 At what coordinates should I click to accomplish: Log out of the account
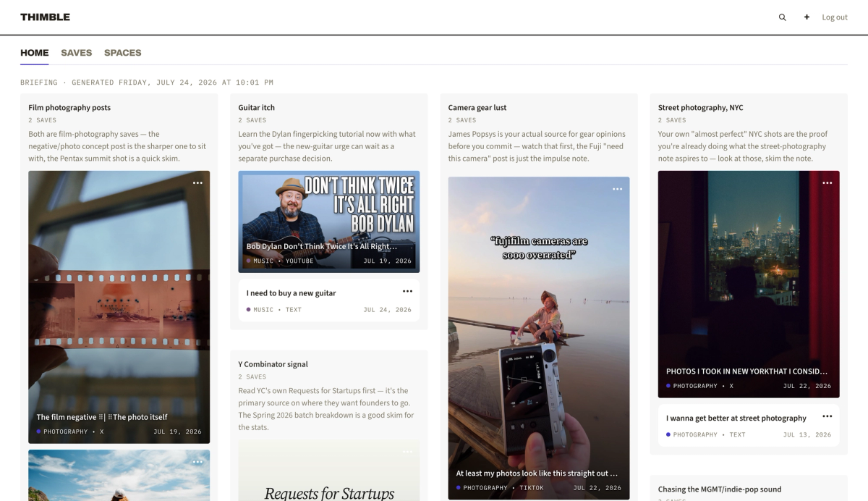(835, 17)
